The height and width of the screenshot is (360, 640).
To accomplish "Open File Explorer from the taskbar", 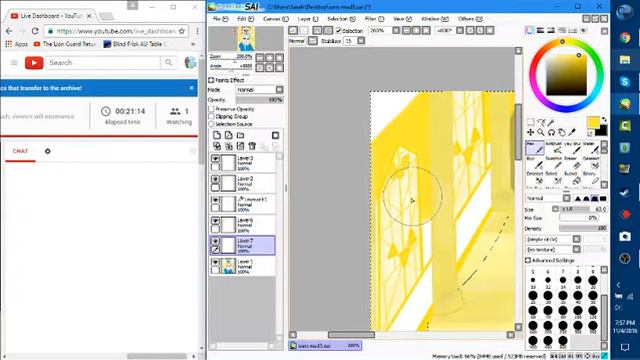I will point(624,60).
